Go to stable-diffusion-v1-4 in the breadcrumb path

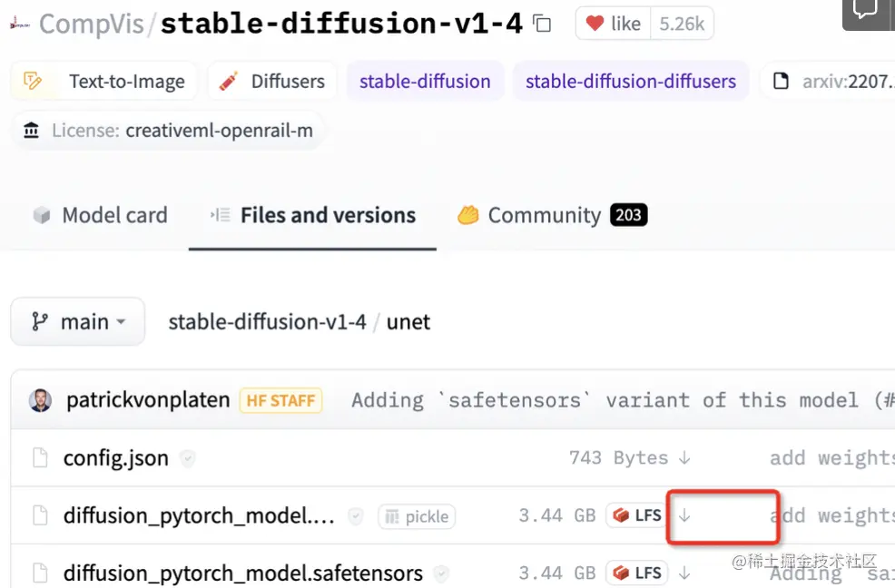[267, 322]
